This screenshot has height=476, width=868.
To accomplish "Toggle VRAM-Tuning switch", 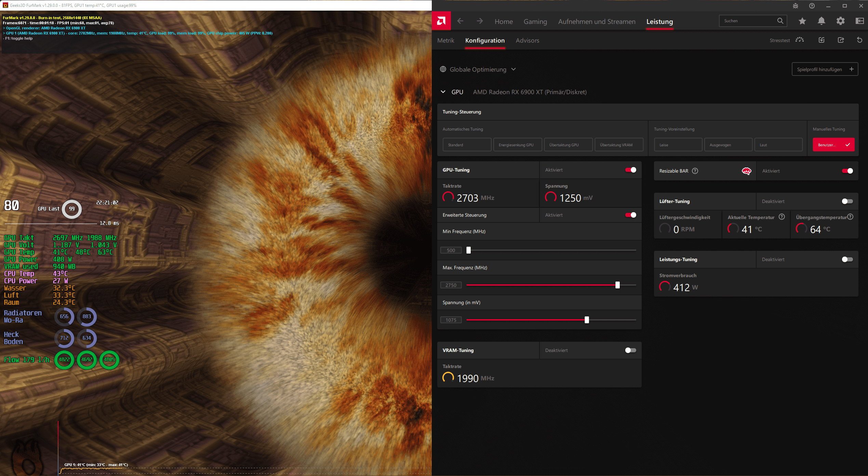I will click(631, 350).
